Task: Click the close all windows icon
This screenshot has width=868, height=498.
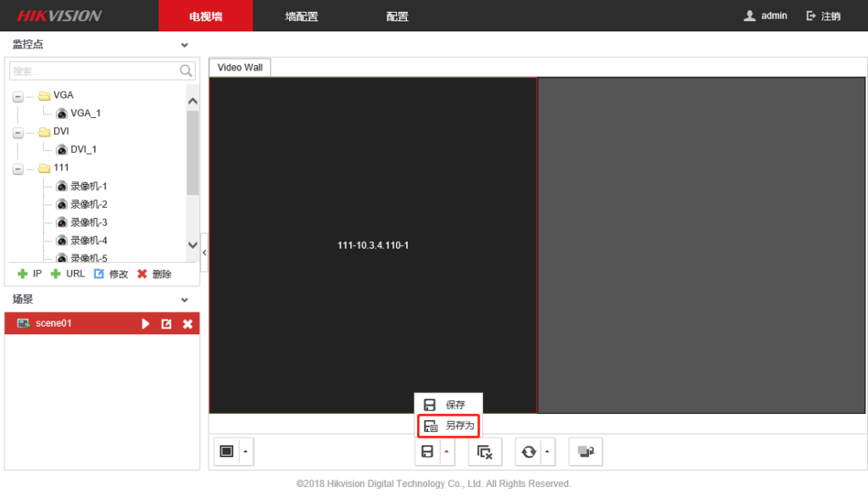Action: (485, 452)
